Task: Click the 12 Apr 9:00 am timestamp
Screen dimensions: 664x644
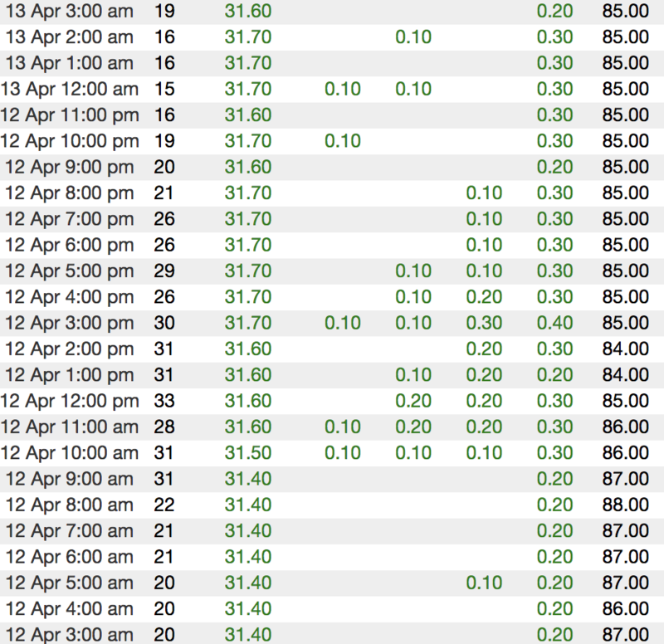Action: 69,480
